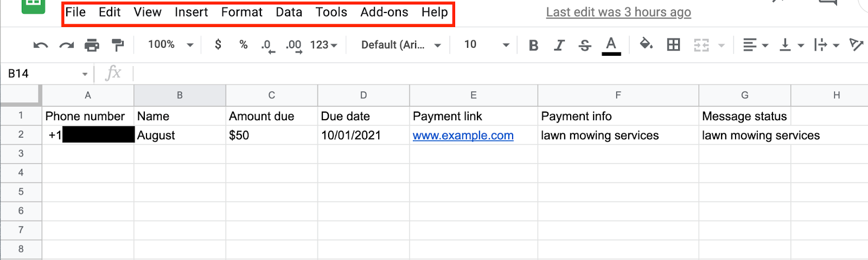
Task: Apply currency format with dollar icon
Action: (x=218, y=44)
